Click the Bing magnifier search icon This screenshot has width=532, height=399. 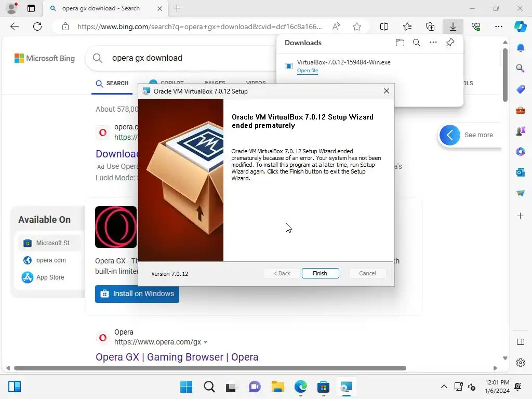click(97, 58)
